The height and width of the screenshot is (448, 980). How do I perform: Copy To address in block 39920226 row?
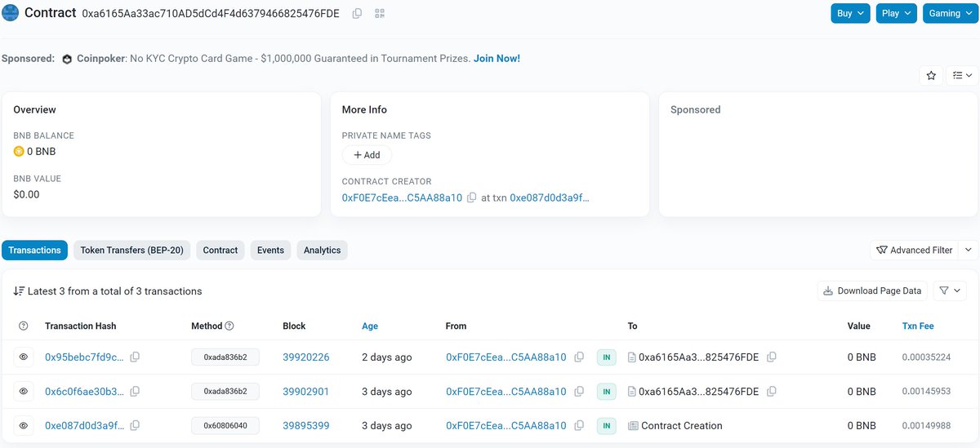tap(771, 357)
